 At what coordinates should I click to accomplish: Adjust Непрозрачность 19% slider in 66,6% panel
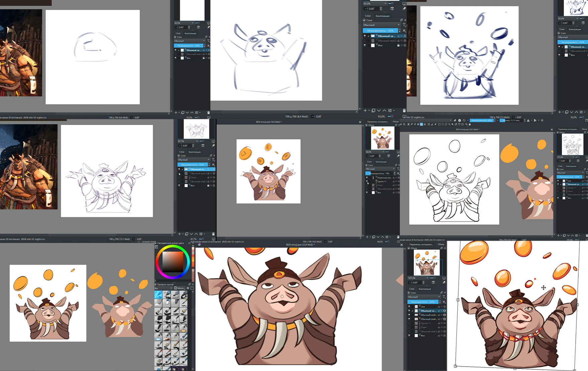click(x=379, y=173)
